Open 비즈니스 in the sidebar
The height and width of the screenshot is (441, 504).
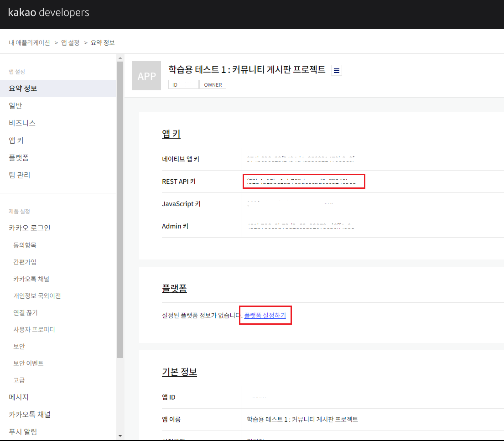[22, 123]
